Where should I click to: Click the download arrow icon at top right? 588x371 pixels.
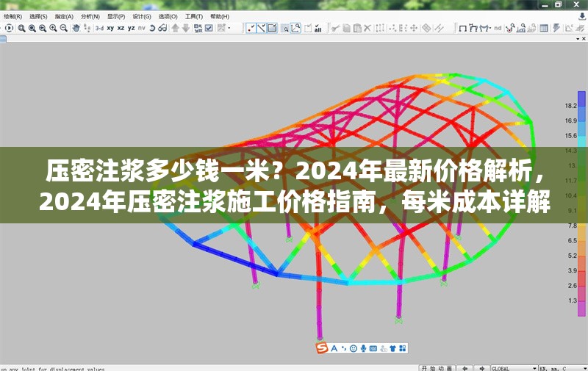coord(582,16)
